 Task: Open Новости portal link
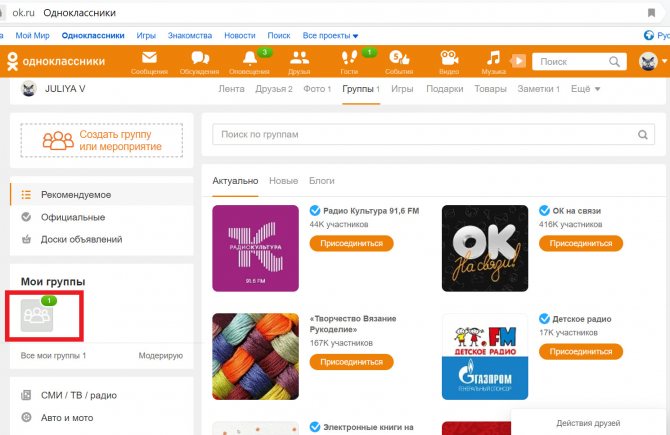pyautogui.click(x=240, y=35)
